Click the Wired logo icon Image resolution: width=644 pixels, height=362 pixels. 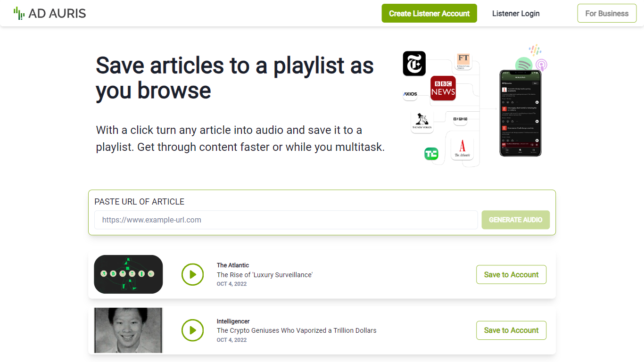[460, 119]
